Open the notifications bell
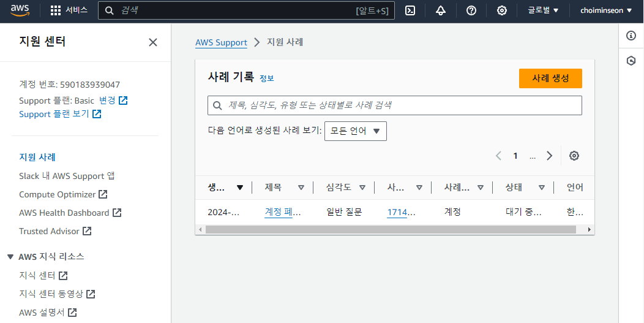The image size is (644, 323). (441, 10)
